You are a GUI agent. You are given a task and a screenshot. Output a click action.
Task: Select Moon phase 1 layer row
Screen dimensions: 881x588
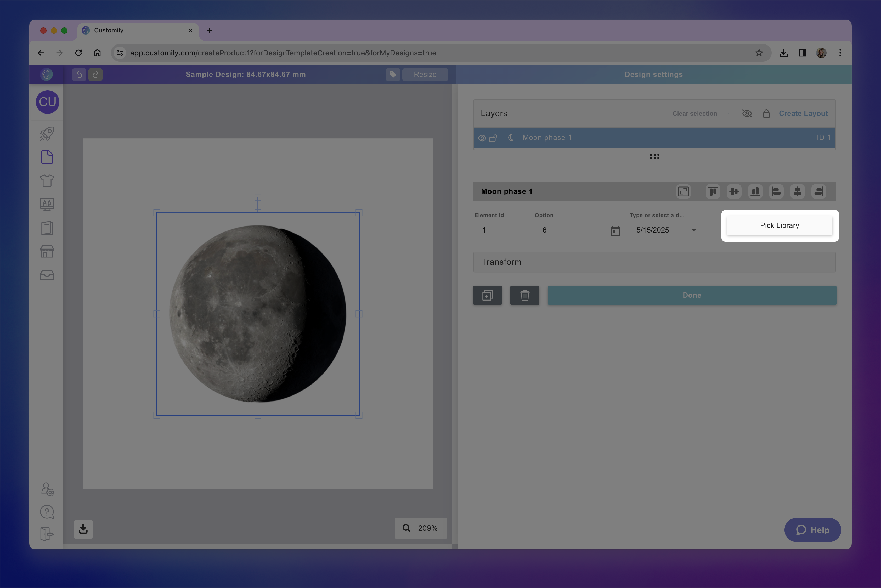[x=654, y=138]
